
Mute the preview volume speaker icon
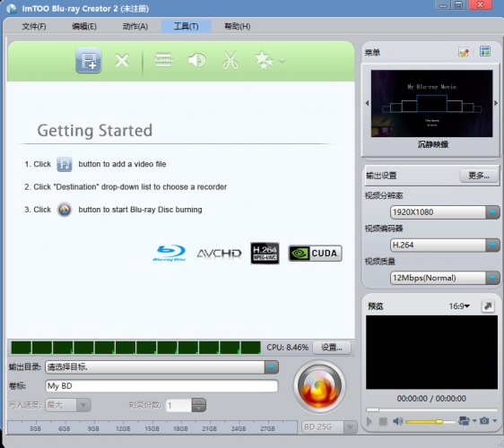coord(397,421)
